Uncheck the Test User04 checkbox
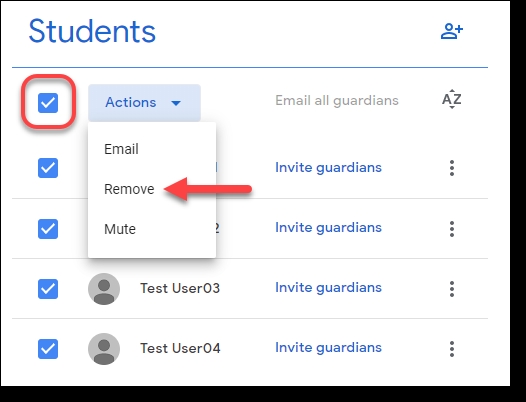Viewport: 526px width, 402px height. pyautogui.click(x=48, y=349)
